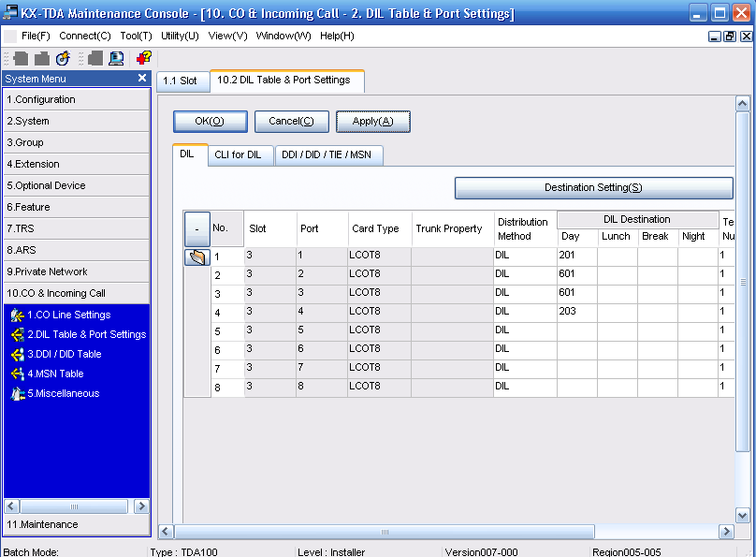Screen dimensions: 756x557
Task: Click the main horizontal scrollbar right arrow
Action: pos(726,532)
